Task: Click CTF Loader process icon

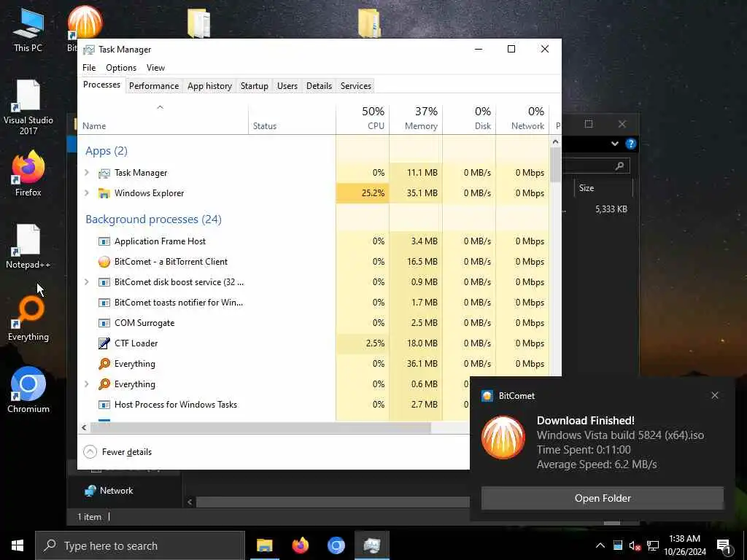Action: point(104,343)
